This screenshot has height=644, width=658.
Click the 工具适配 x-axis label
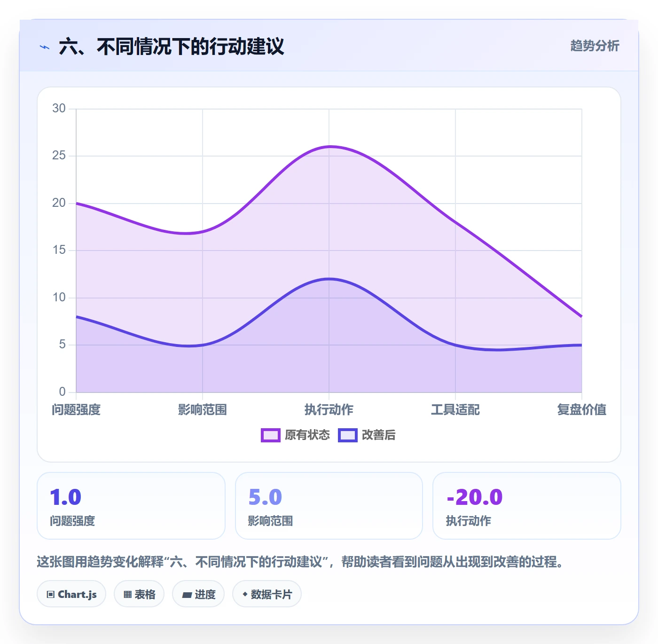pos(455,410)
